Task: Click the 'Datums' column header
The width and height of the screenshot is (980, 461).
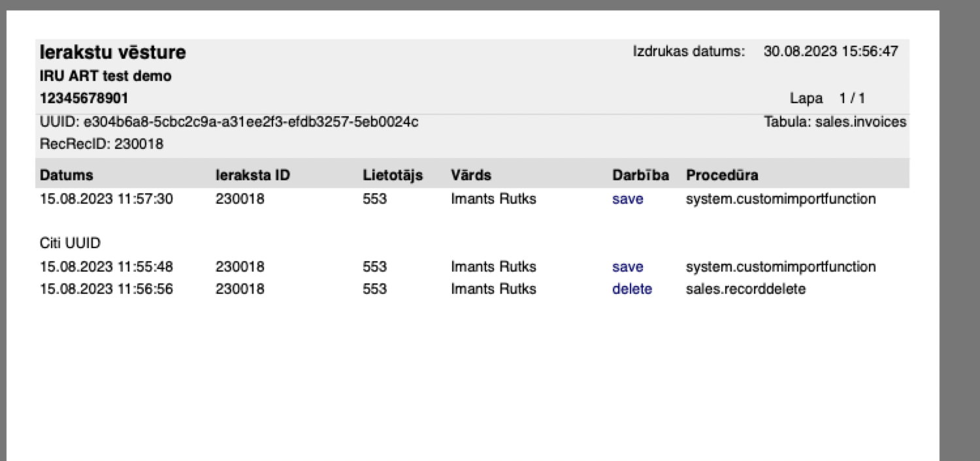Action: pos(67,175)
